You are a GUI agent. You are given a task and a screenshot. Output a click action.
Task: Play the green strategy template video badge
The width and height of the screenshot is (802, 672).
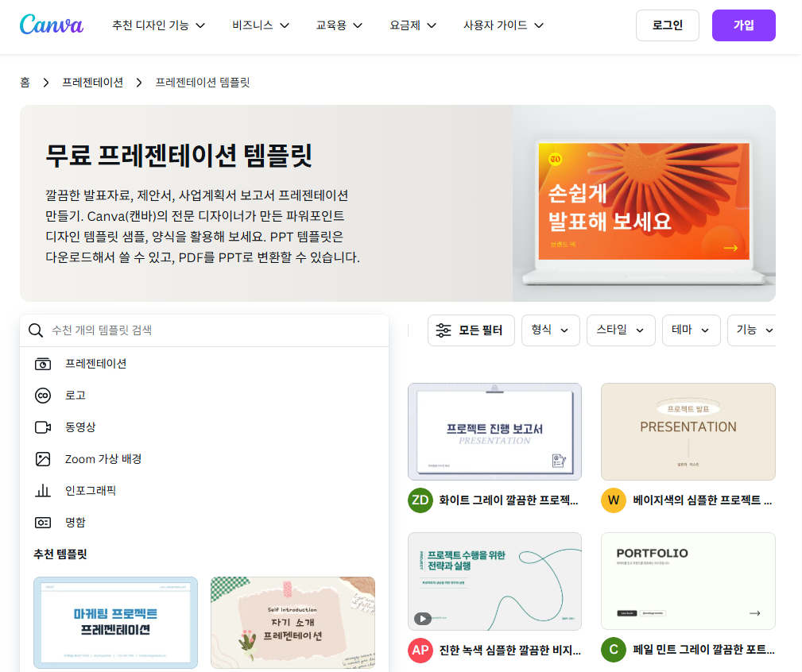pos(423,619)
